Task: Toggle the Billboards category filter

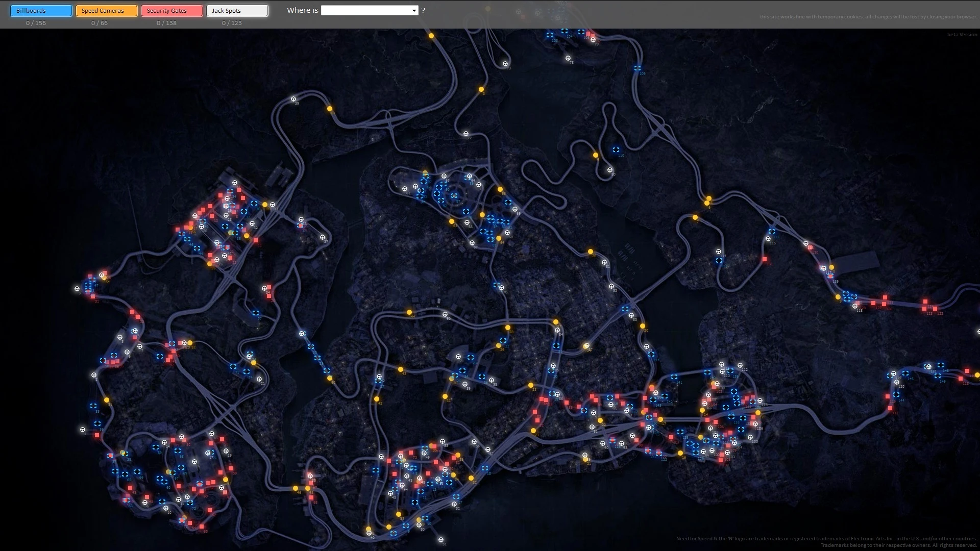Action: tap(41, 10)
